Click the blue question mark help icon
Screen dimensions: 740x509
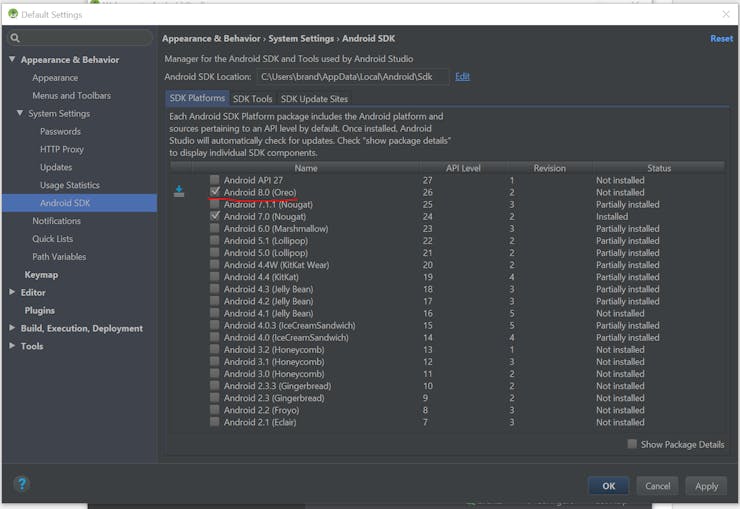[x=22, y=484]
